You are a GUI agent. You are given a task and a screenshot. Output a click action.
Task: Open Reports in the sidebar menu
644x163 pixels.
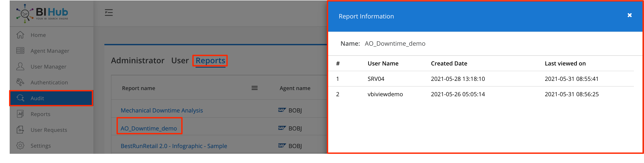click(x=41, y=114)
